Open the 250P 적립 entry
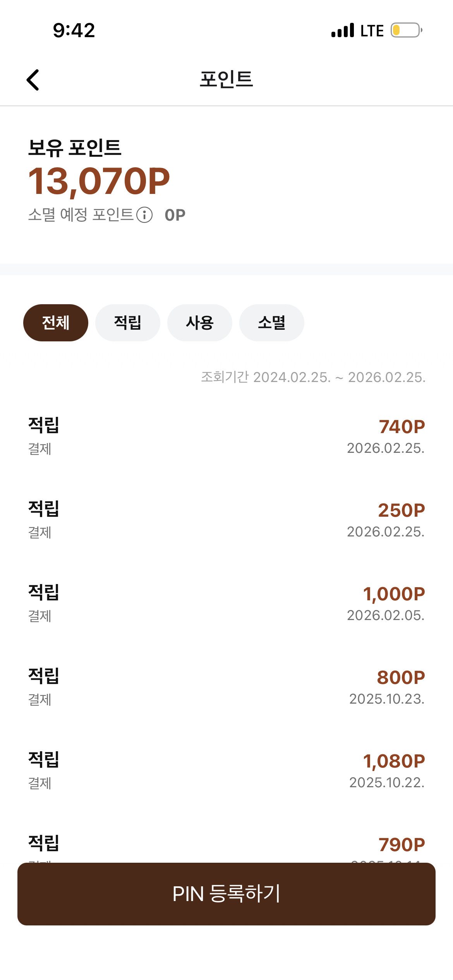The image size is (453, 980). tap(226, 520)
